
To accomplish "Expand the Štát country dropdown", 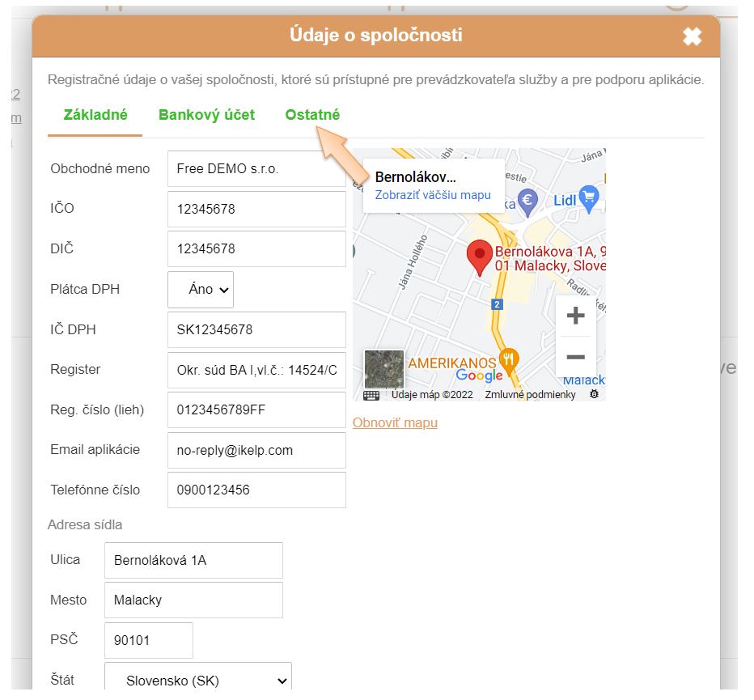I will 198,681.
